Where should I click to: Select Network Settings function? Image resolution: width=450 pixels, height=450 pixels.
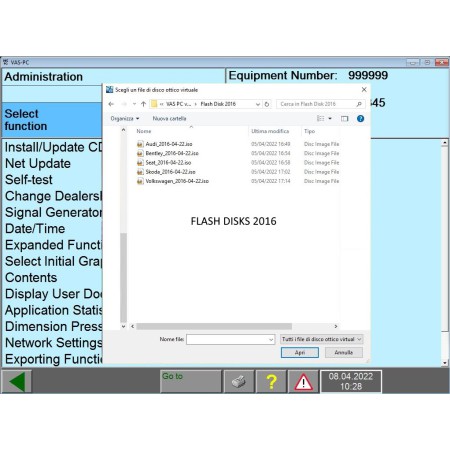point(53,343)
